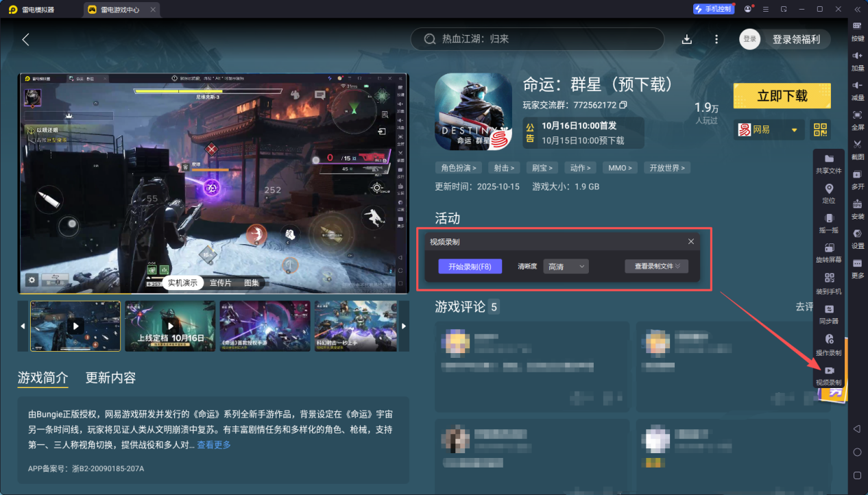Click the yellow 立即下载 button
868x495 pixels.
tap(782, 96)
